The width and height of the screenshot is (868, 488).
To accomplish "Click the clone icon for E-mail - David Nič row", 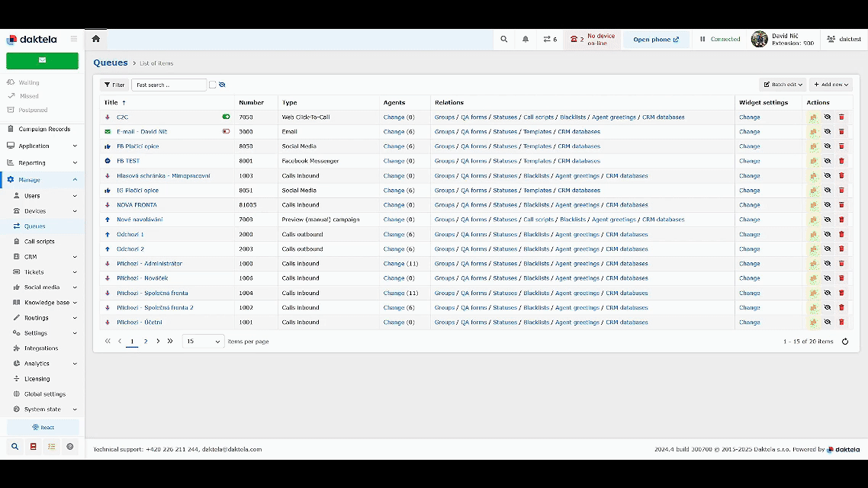I will coord(813,132).
